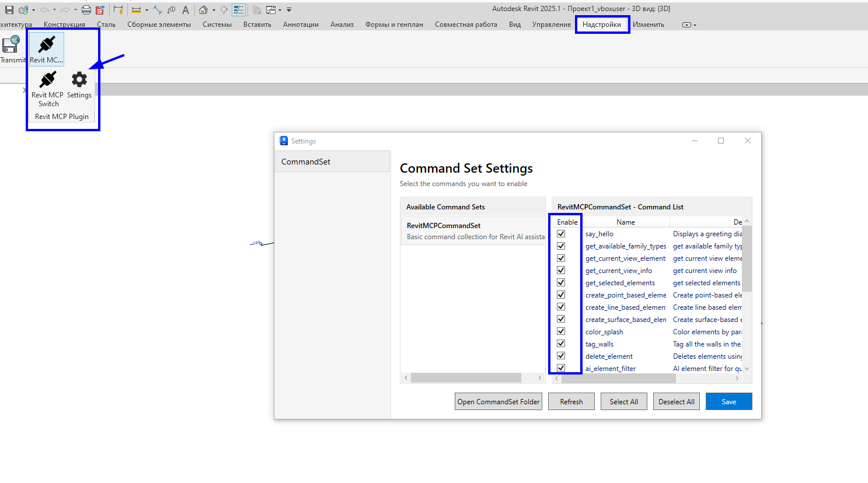Open the Аннотации ribbon tab
The width and height of the screenshot is (868, 483).
click(301, 24)
